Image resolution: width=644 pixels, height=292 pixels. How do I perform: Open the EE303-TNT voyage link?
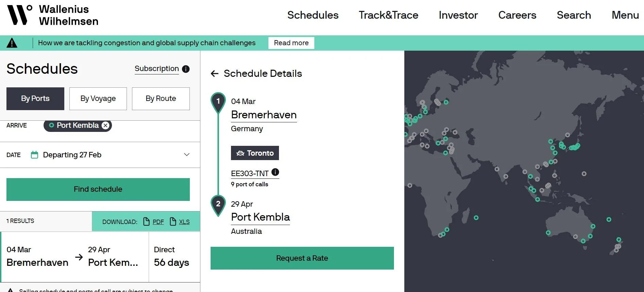tap(250, 174)
